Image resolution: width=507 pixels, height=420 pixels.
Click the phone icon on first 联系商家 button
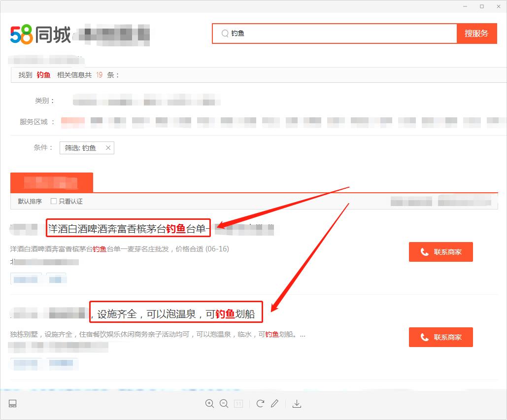pos(424,252)
